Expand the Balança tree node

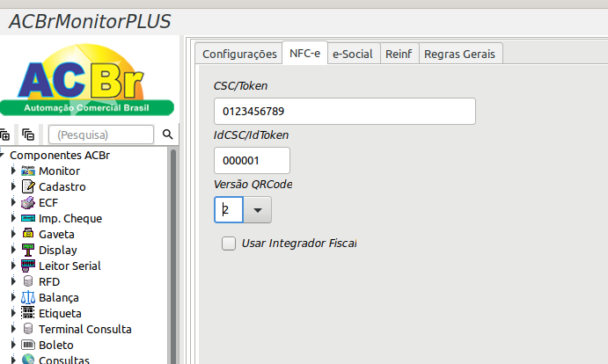pyautogui.click(x=13, y=297)
